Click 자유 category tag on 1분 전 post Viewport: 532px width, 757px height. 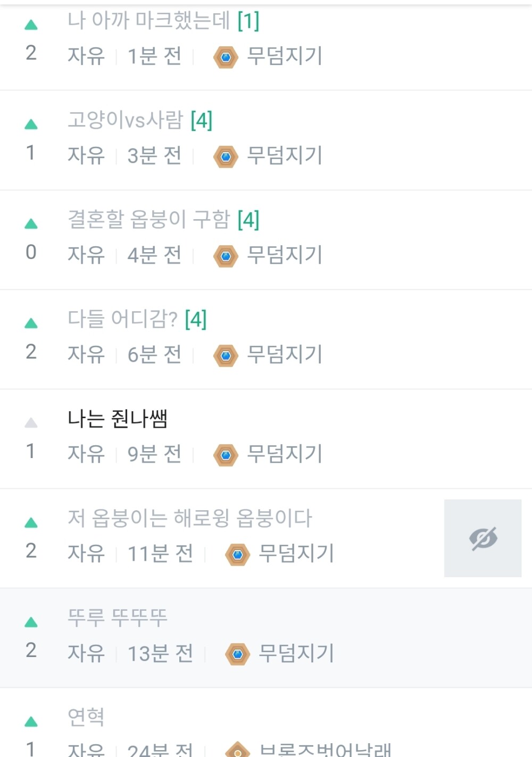pyautogui.click(x=86, y=56)
